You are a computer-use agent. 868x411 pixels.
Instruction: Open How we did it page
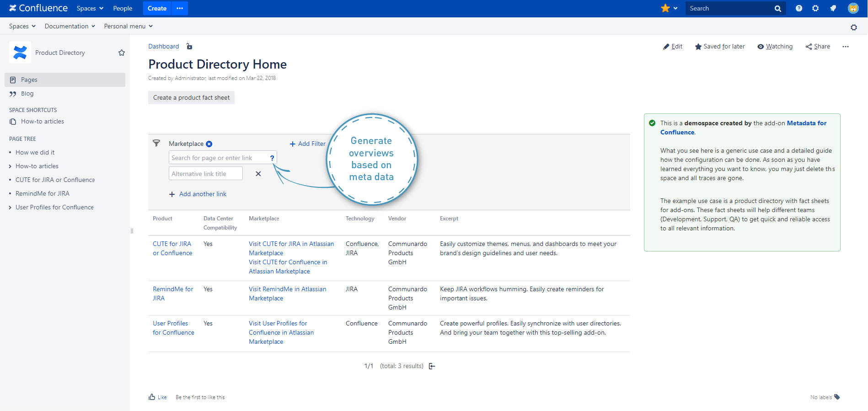click(35, 153)
